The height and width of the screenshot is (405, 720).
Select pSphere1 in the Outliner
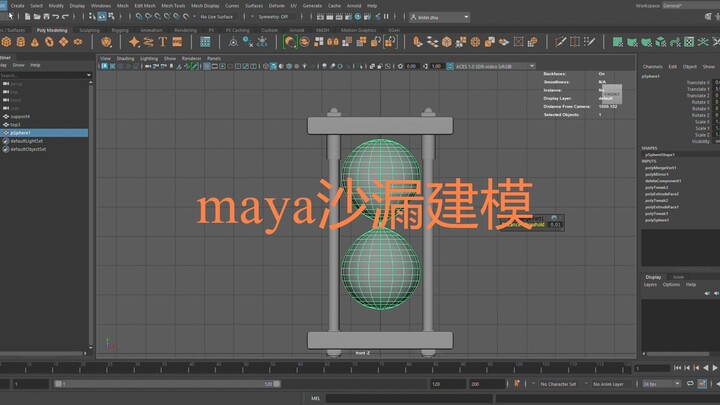(x=22, y=133)
